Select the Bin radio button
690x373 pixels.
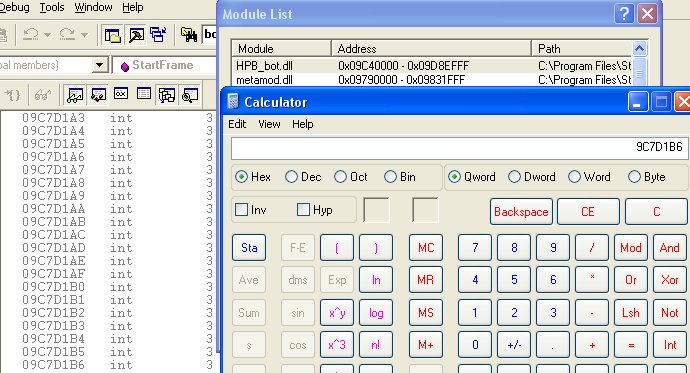(390, 177)
